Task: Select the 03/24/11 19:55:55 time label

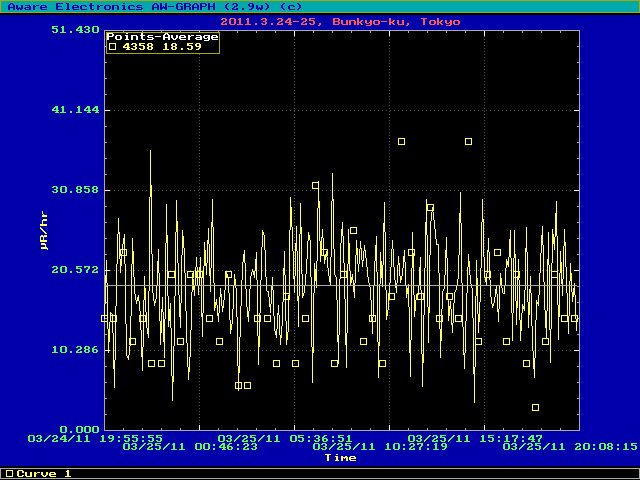Action: pyautogui.click(x=96, y=438)
